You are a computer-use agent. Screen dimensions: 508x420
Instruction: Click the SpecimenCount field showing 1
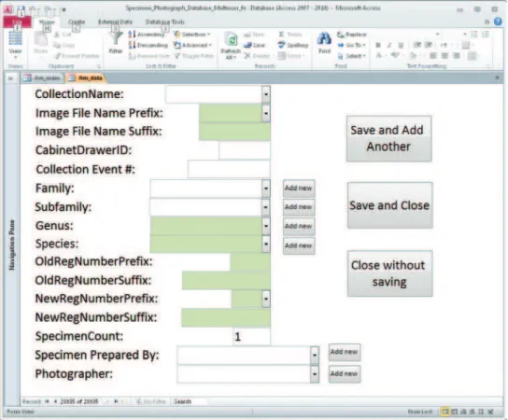tap(251, 337)
